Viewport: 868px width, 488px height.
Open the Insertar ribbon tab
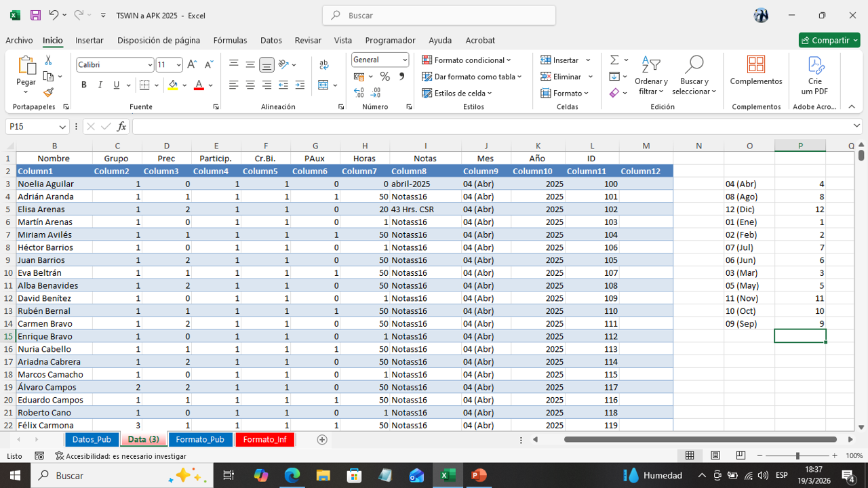(90, 40)
